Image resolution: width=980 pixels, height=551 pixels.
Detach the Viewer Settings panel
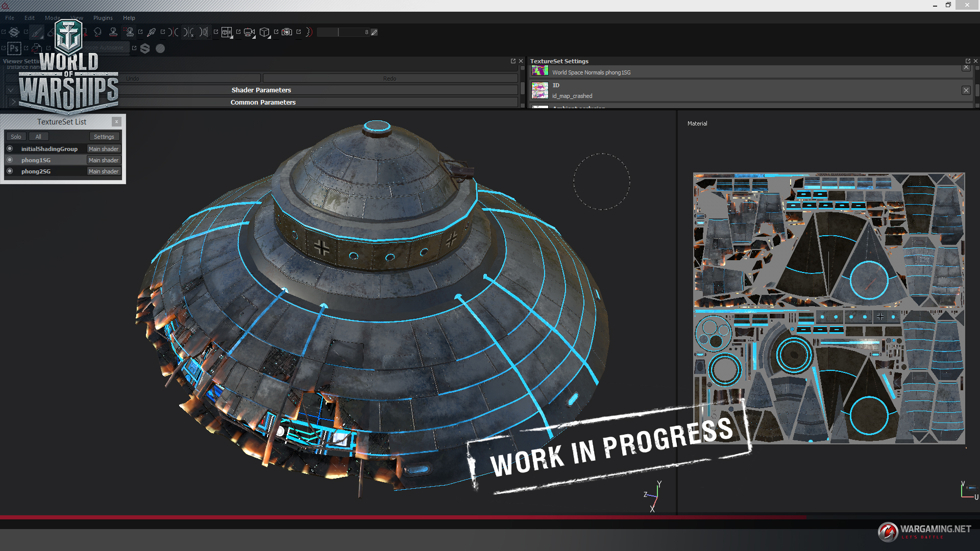click(x=513, y=61)
